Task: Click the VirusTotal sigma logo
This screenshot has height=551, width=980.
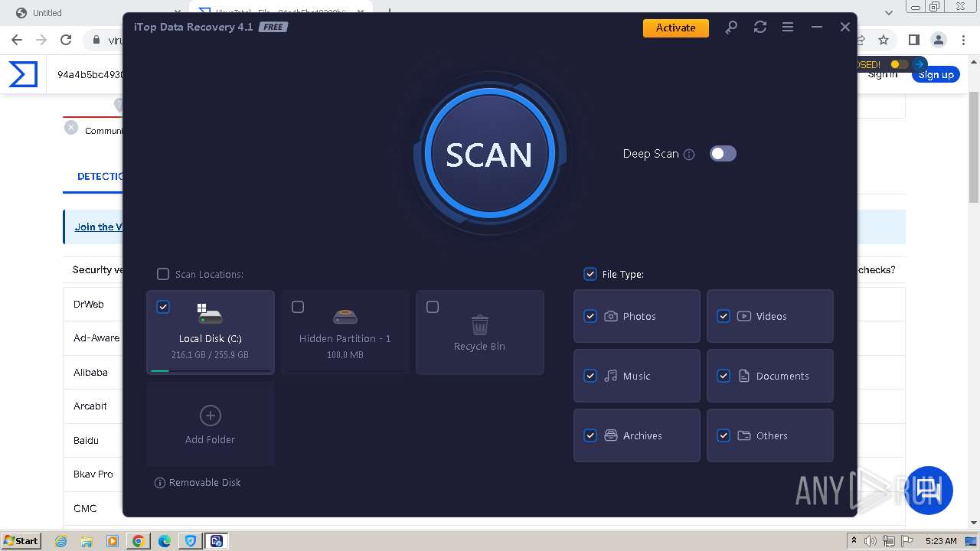Action: 23,74
